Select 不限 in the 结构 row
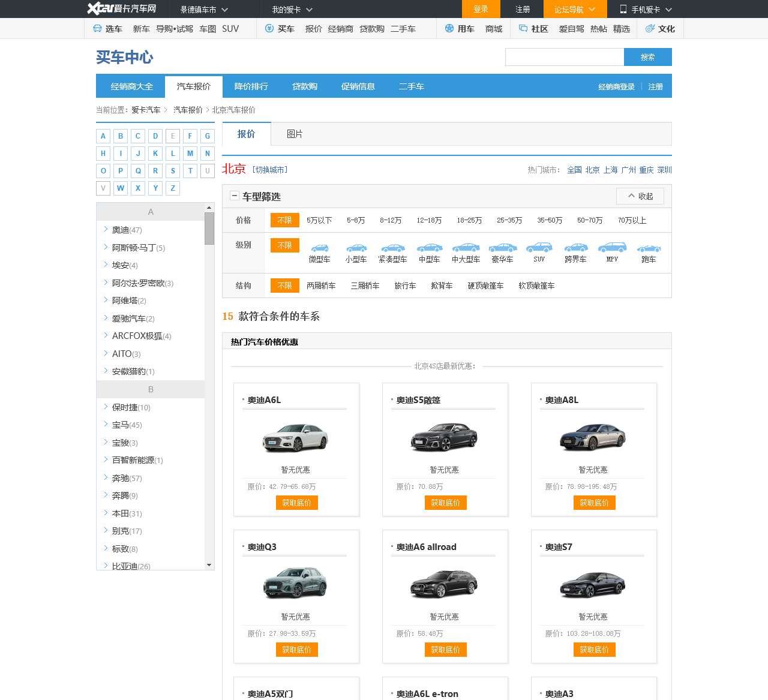This screenshot has height=700, width=768. [284, 286]
